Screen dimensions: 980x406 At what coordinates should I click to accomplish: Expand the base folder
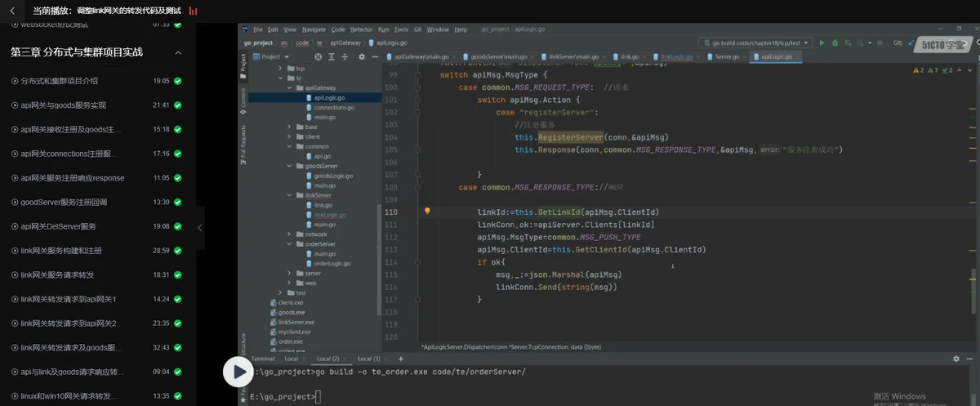pyautogui.click(x=290, y=127)
